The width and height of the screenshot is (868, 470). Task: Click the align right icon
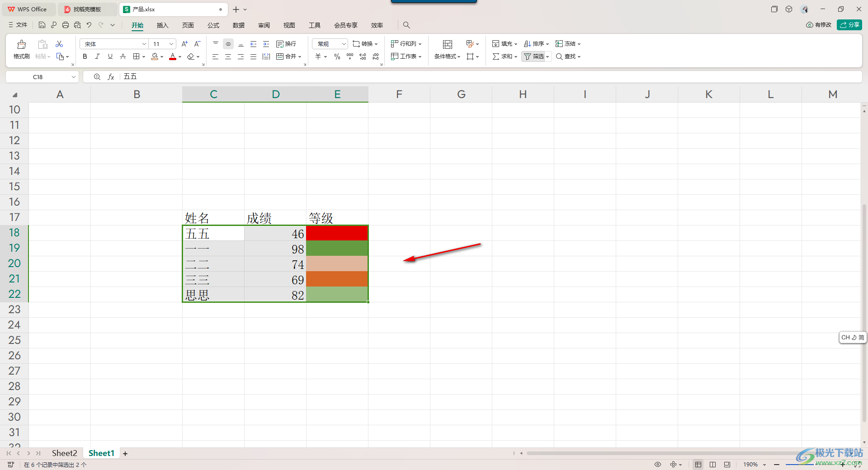pos(241,56)
